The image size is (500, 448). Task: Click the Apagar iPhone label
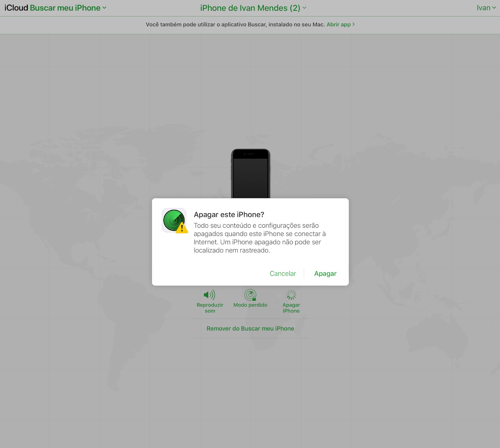click(291, 308)
